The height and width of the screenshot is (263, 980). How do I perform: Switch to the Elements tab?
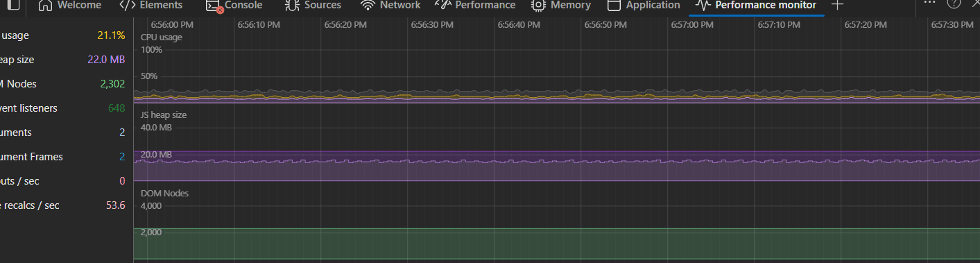151,5
